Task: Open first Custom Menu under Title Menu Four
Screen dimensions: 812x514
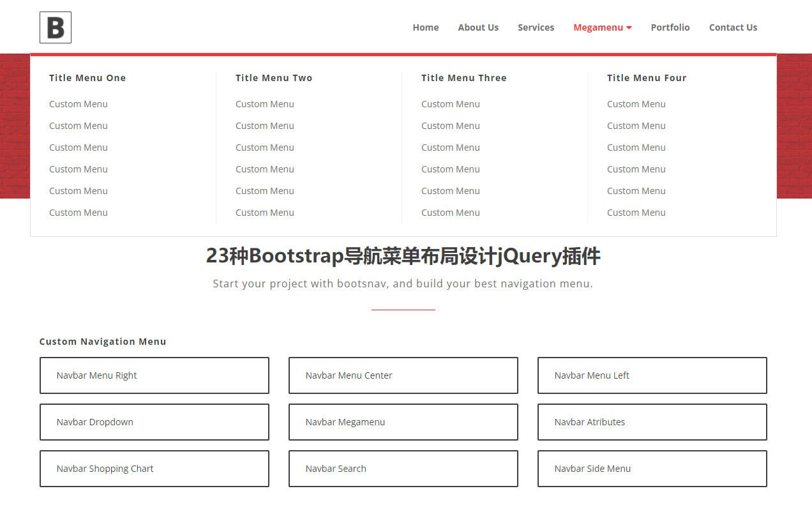Action: point(636,104)
